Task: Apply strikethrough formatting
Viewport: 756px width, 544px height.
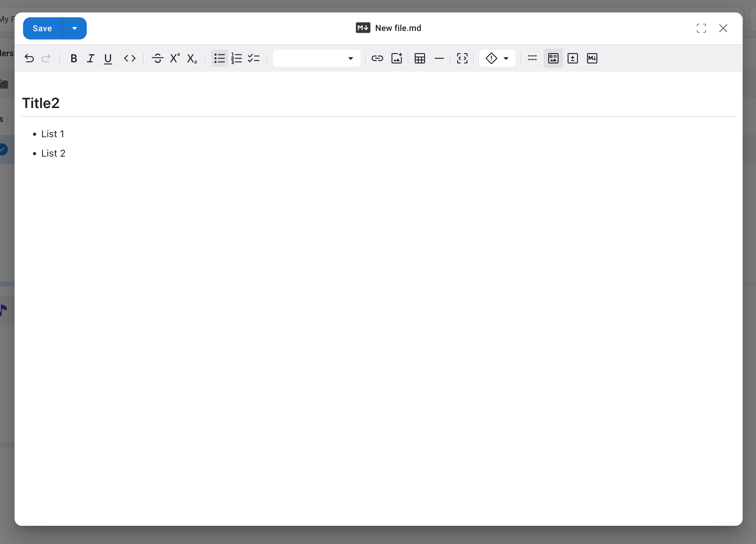Action: 158,58
